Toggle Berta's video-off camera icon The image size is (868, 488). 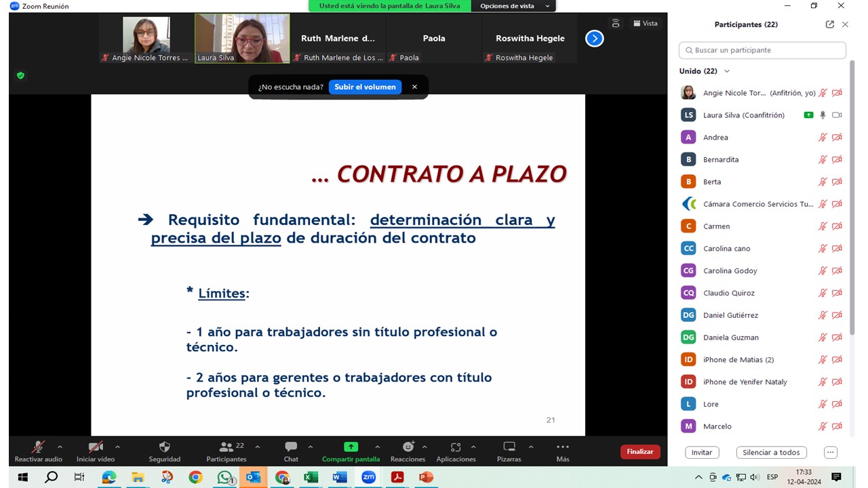[x=837, y=182]
